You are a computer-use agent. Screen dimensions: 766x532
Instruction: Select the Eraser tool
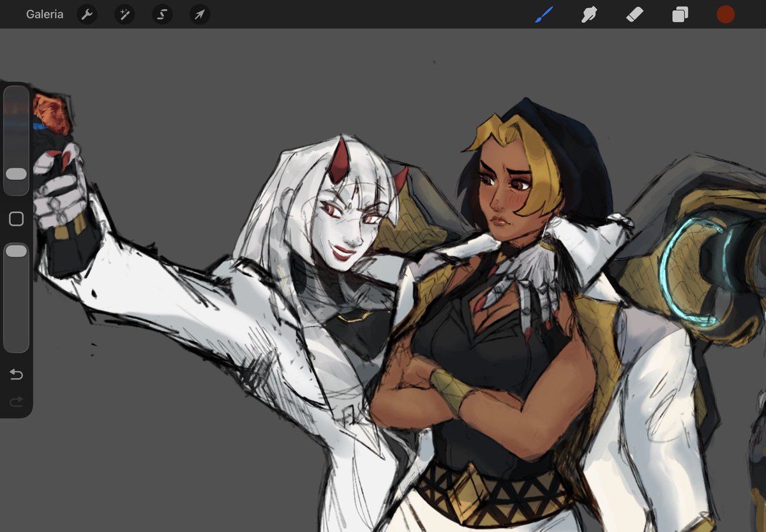pyautogui.click(x=635, y=14)
